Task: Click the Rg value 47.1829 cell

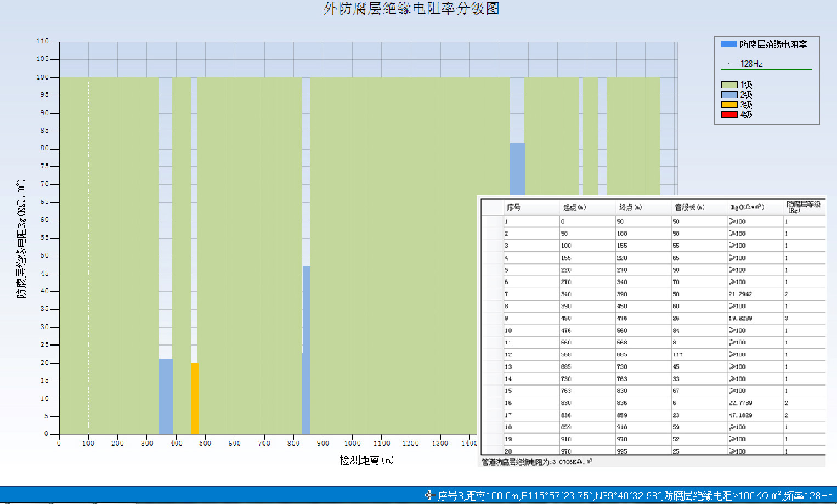Action: tap(740, 415)
